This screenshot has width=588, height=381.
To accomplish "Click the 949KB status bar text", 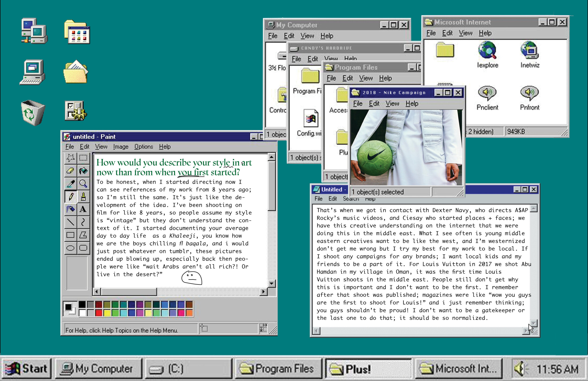I will 516,131.
